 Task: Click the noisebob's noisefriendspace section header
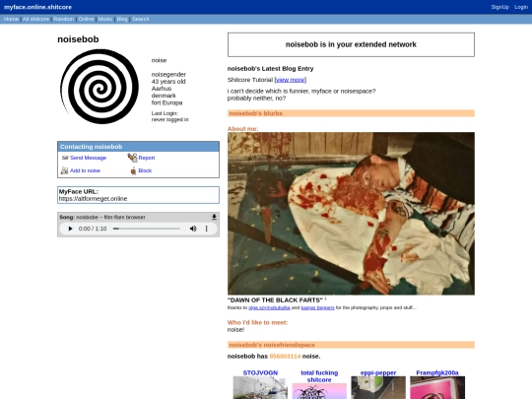pos(351,345)
